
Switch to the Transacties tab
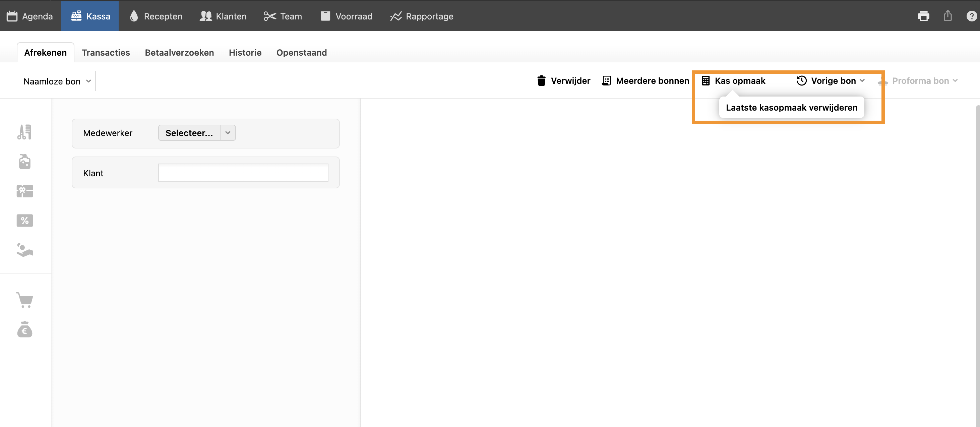point(106,53)
